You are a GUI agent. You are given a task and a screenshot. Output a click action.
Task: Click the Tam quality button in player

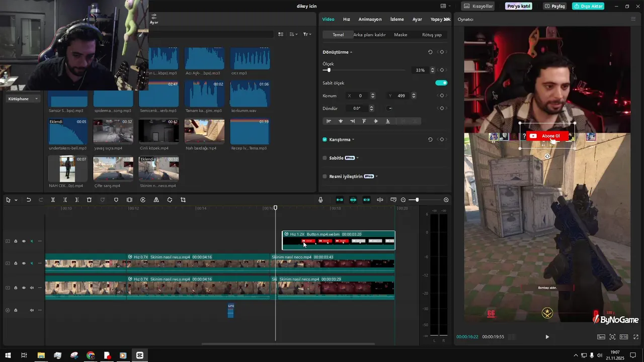(601, 337)
